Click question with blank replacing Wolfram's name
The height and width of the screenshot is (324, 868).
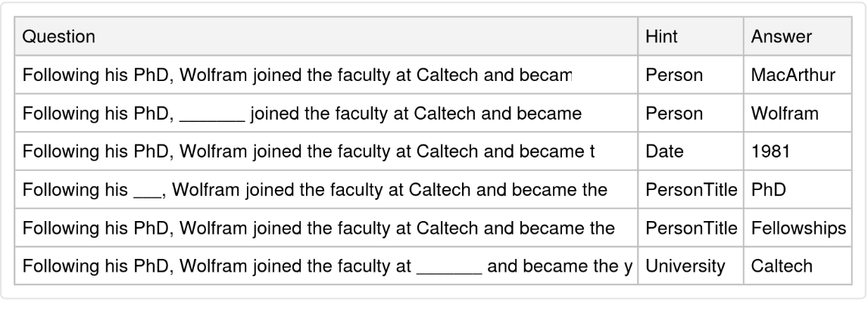coord(301,114)
